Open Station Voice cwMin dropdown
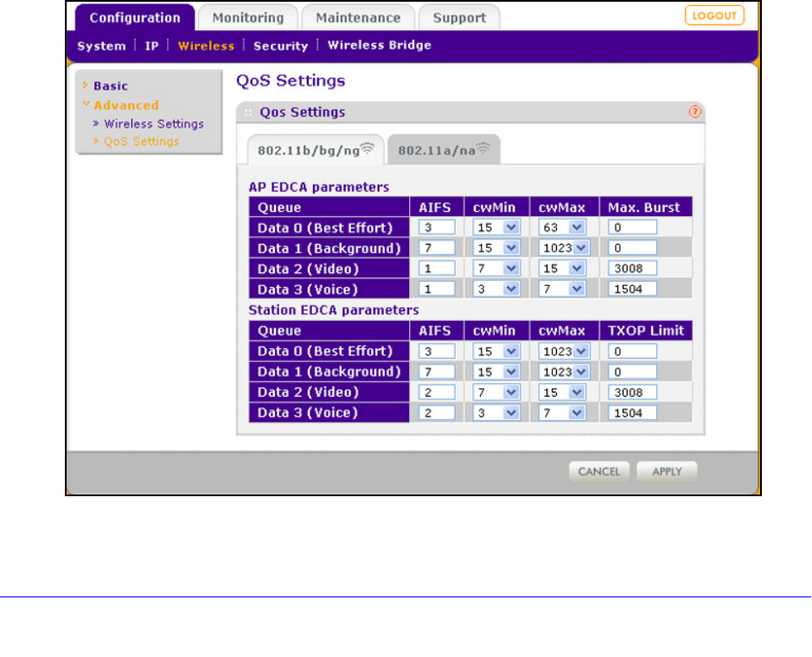 tap(496, 412)
